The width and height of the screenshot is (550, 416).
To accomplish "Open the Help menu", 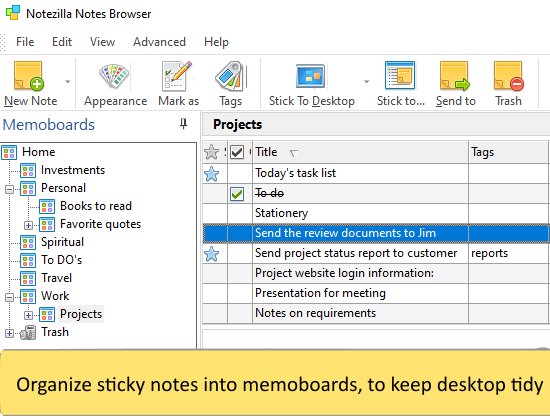I will pos(216,42).
